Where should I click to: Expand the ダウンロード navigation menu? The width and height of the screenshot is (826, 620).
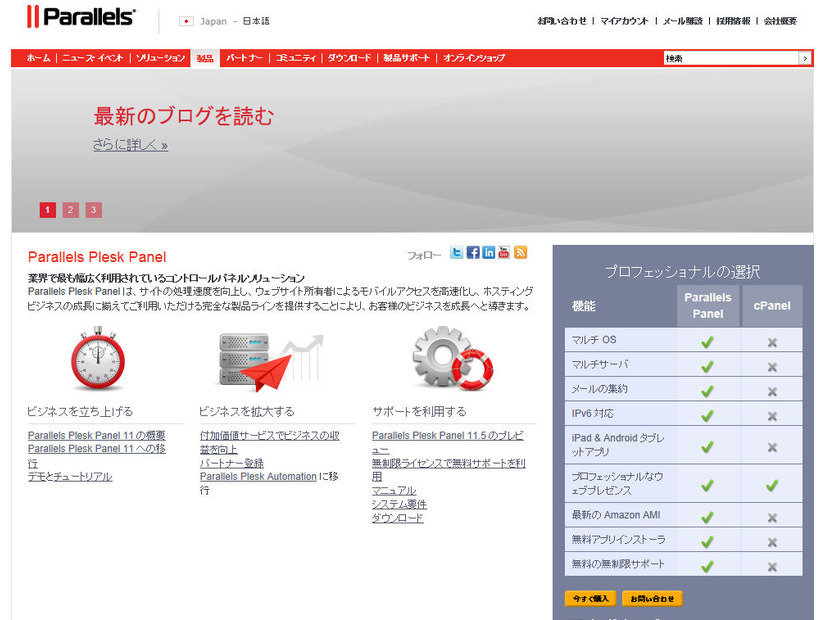coord(349,58)
